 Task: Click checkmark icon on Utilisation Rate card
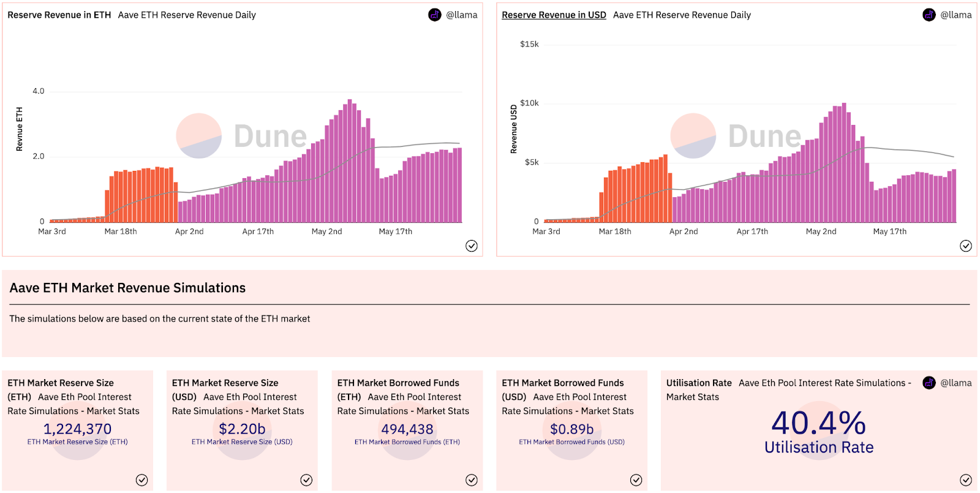point(966,480)
